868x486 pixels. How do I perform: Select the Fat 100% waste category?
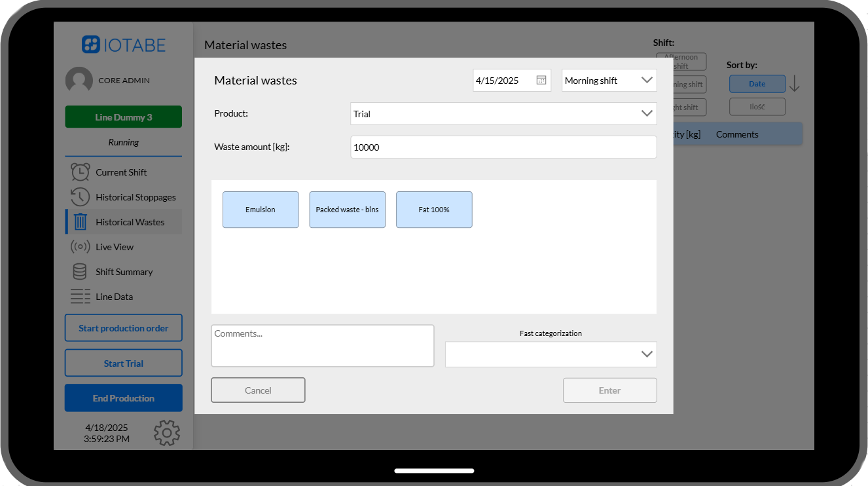click(434, 210)
